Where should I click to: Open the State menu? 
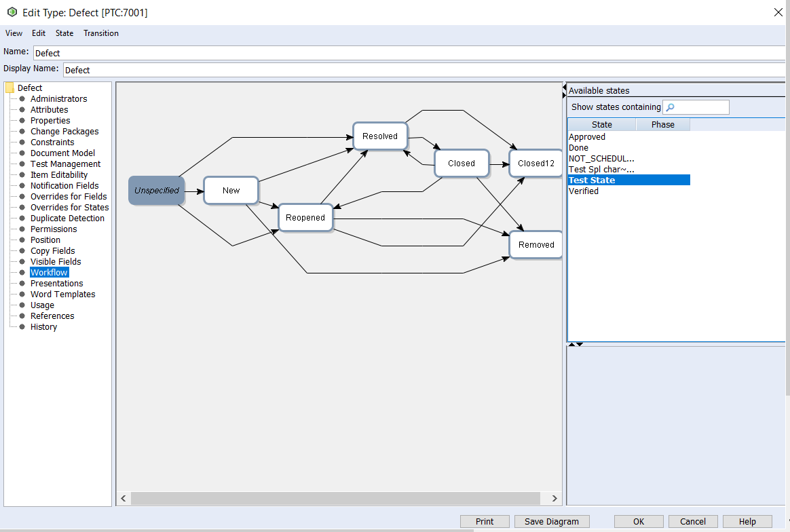[x=64, y=33]
